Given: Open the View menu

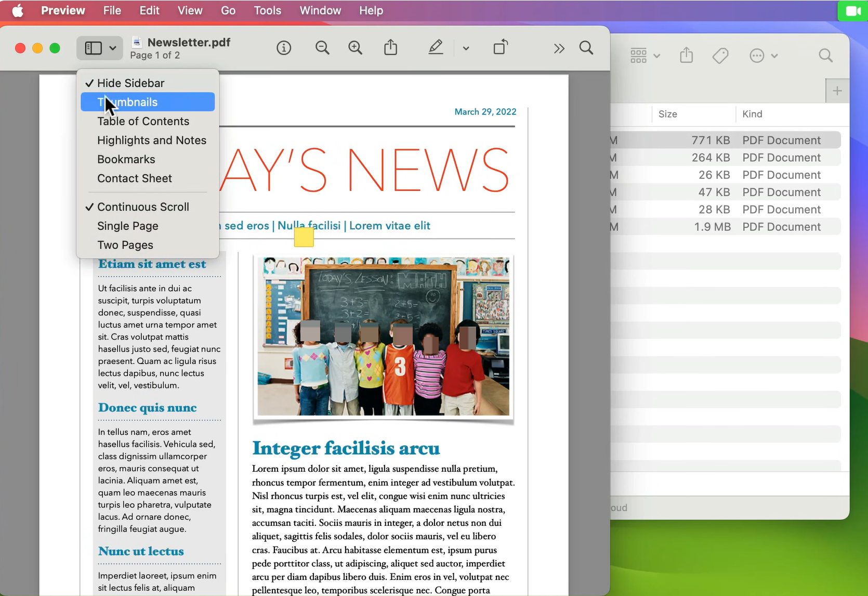Looking at the screenshot, I should [x=190, y=10].
